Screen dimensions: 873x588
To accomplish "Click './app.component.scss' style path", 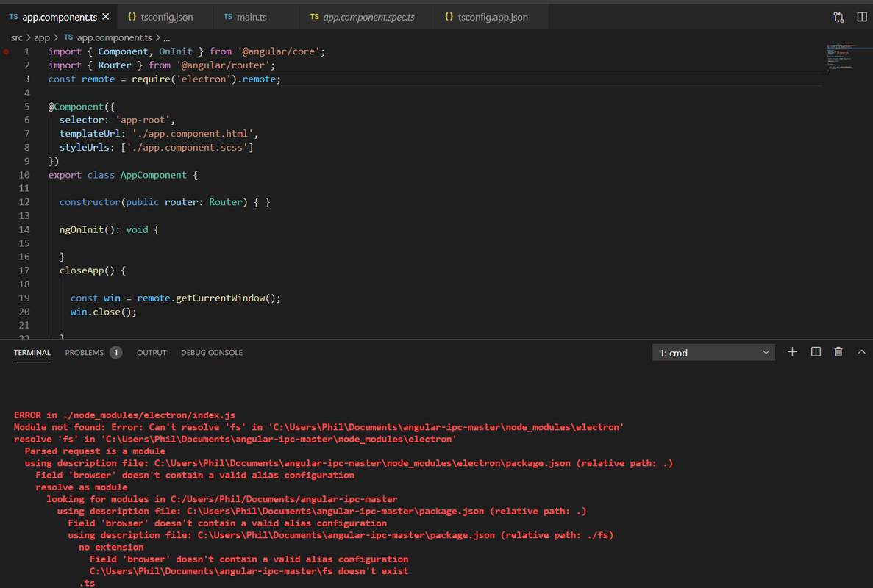I will (x=187, y=148).
